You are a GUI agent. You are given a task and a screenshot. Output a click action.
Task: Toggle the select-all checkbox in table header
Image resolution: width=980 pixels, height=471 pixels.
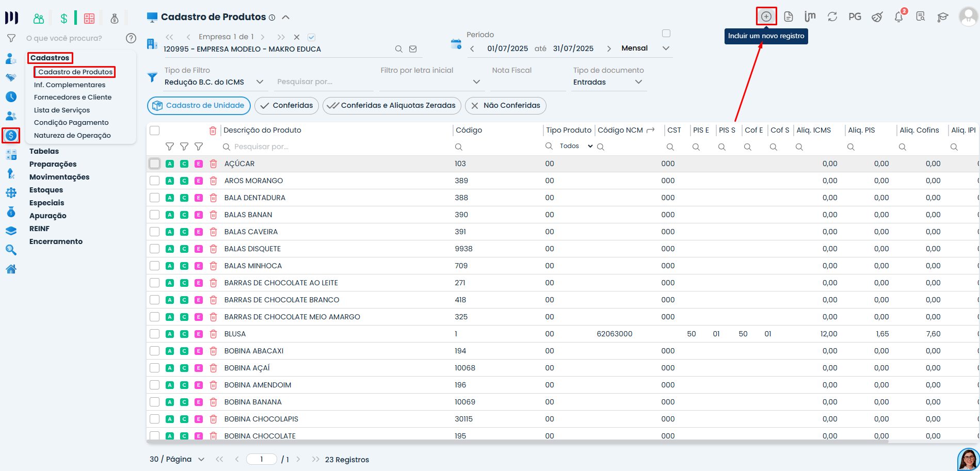tap(154, 131)
